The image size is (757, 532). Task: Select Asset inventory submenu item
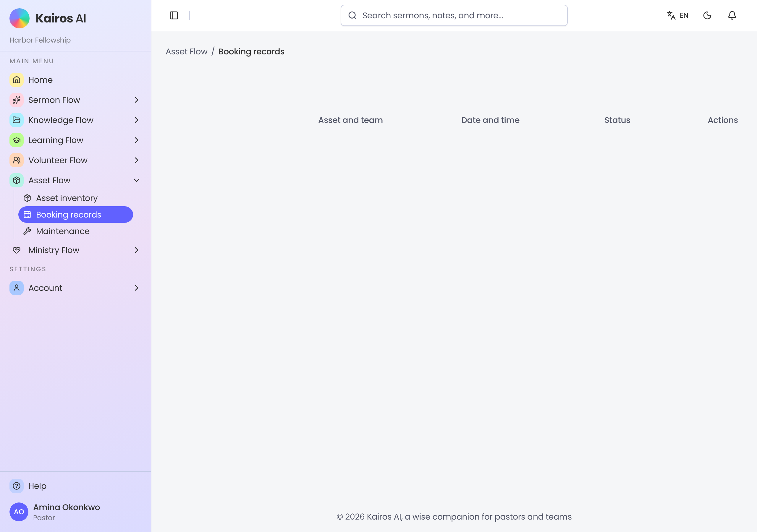point(75,198)
